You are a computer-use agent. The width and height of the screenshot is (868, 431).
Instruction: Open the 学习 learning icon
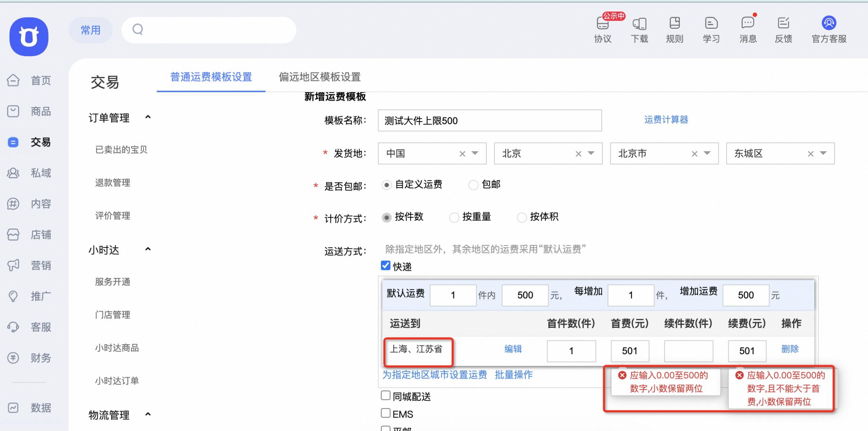tap(711, 23)
